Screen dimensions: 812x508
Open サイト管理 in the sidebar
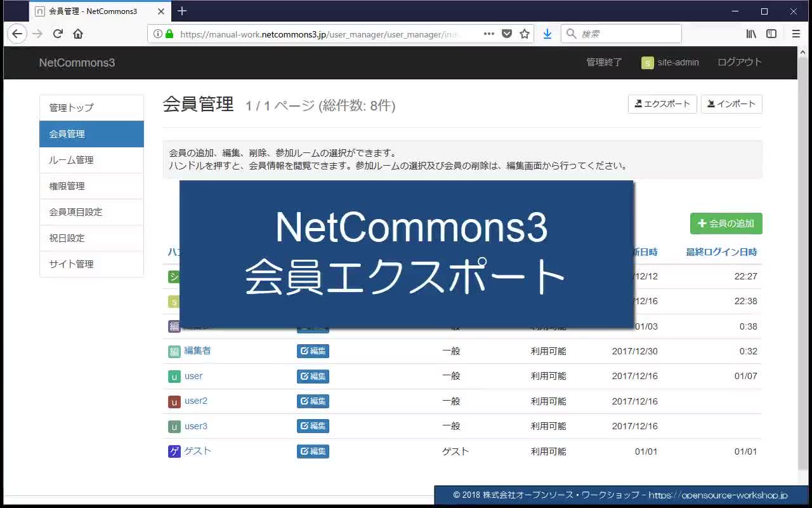pos(91,264)
